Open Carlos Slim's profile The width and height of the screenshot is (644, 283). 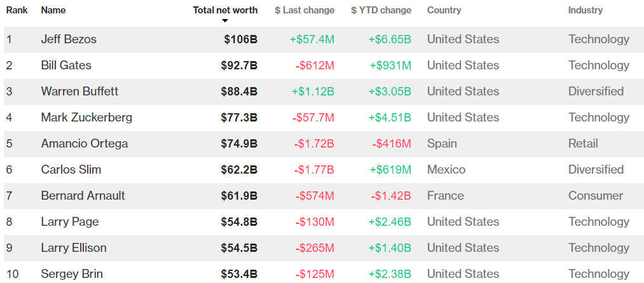tap(71, 170)
